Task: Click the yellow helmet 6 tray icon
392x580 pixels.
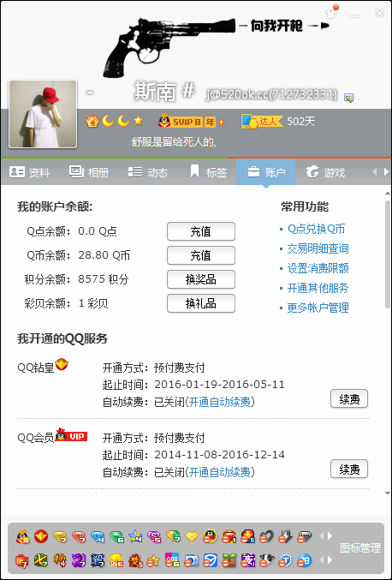Action: click(x=116, y=561)
